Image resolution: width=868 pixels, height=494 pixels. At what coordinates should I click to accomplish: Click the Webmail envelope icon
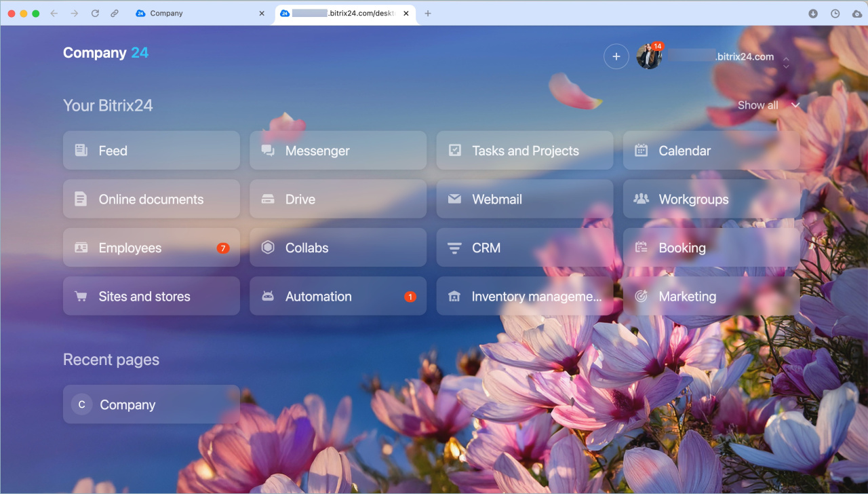pyautogui.click(x=454, y=199)
